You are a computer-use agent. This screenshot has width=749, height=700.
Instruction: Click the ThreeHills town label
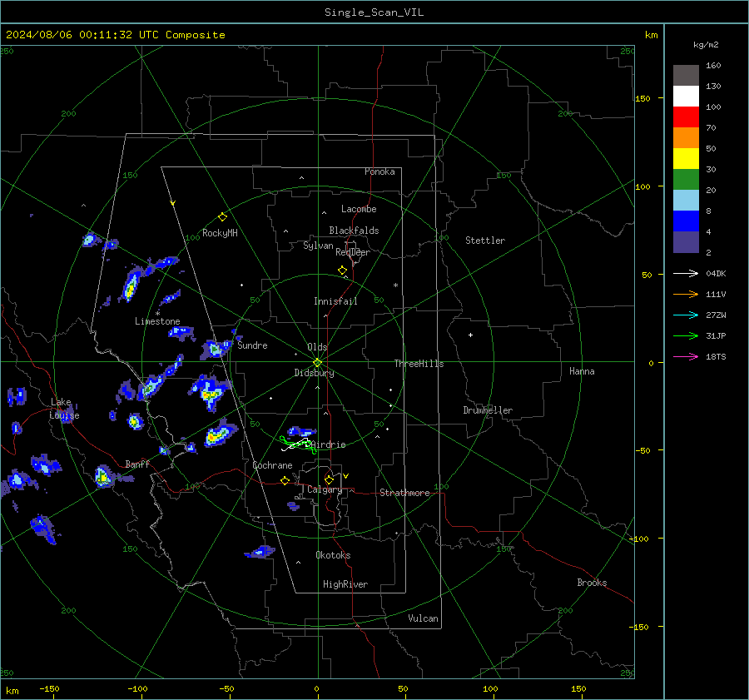point(419,364)
